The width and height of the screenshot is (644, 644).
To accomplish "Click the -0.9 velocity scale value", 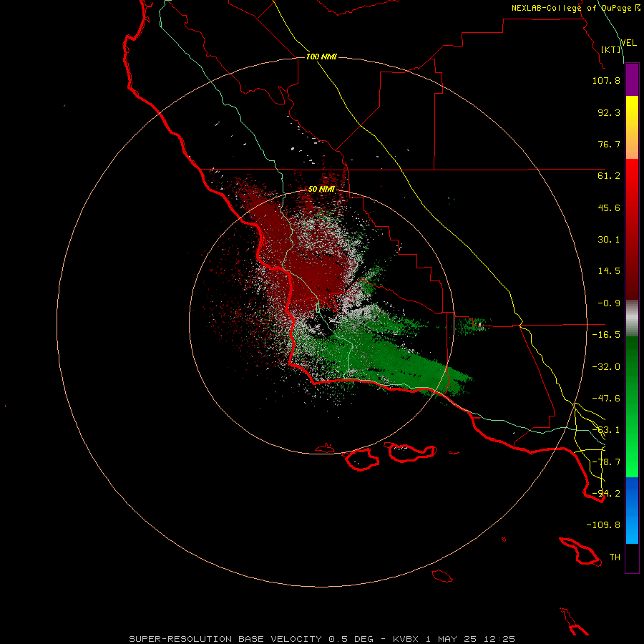I will click(x=609, y=303).
